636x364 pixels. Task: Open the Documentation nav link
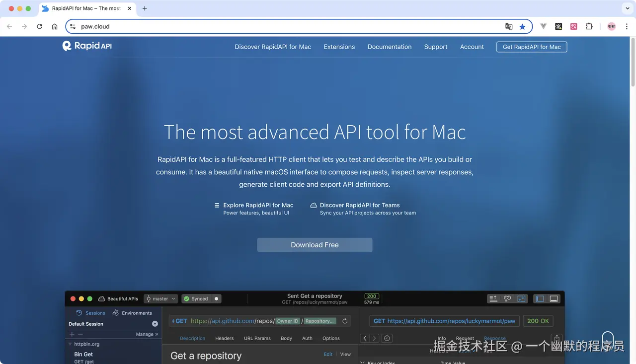coord(390,47)
